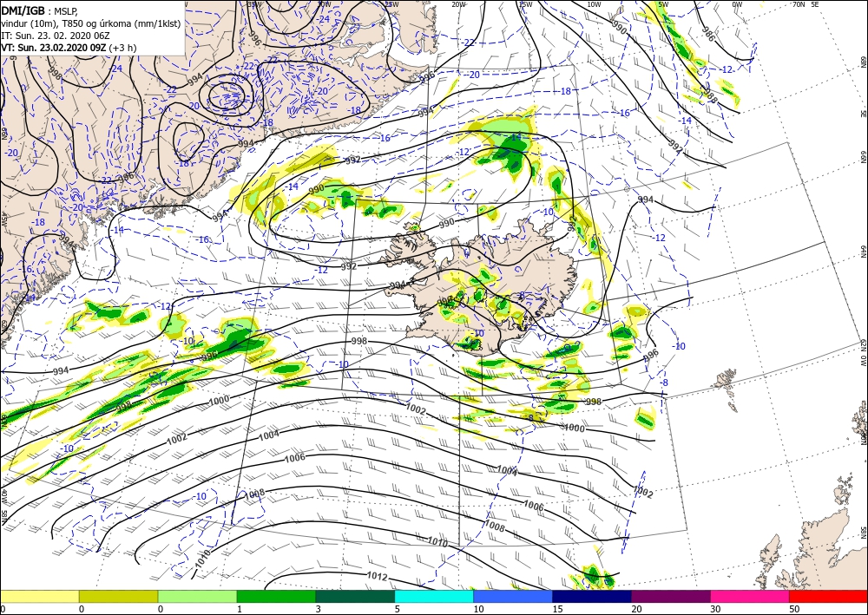The height and width of the screenshot is (615, 868).
Task: Click the blue 10–15 mm legend segment
Action: point(513,596)
